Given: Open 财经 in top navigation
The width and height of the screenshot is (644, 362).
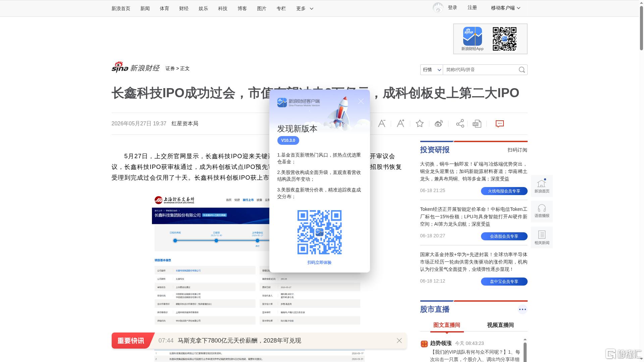Looking at the screenshot, I should 184,8.
